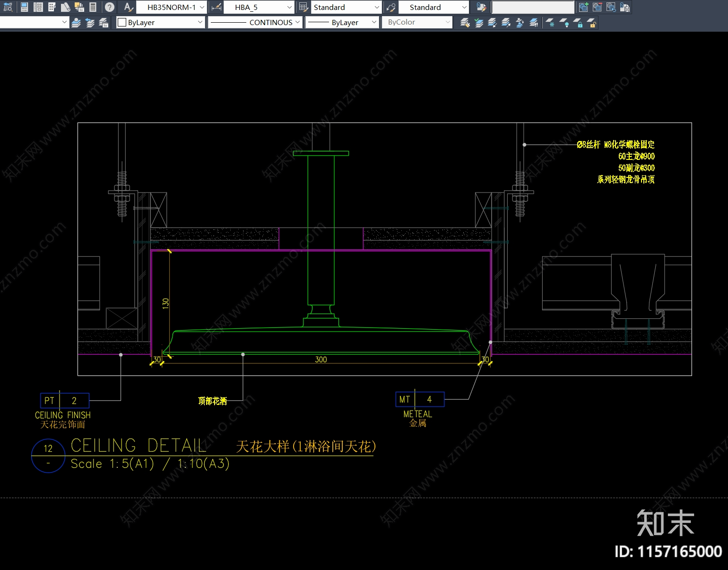The height and width of the screenshot is (570, 728).
Task: Open the Properties palette icon
Action: [25, 7]
